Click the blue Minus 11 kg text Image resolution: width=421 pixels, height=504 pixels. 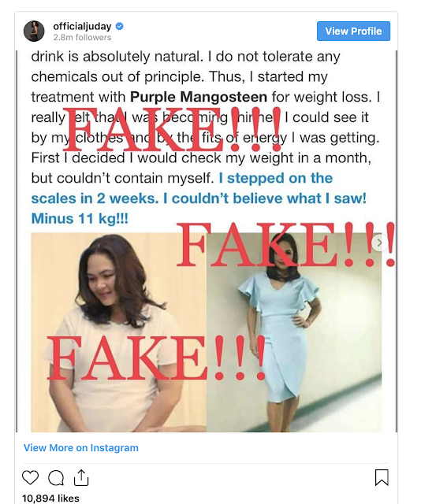[80, 219]
